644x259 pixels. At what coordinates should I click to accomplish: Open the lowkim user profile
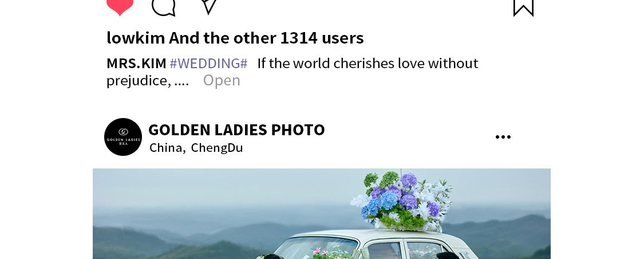pos(136,38)
